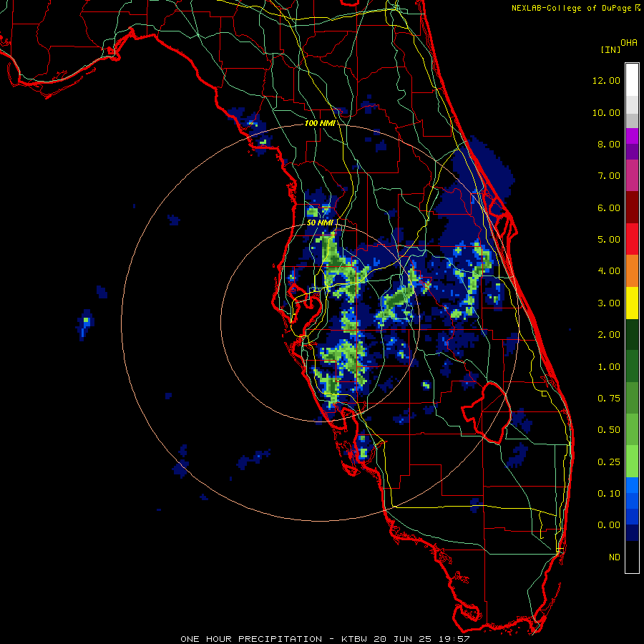Click the 0.50 legend value
644x644 pixels.
point(609,430)
